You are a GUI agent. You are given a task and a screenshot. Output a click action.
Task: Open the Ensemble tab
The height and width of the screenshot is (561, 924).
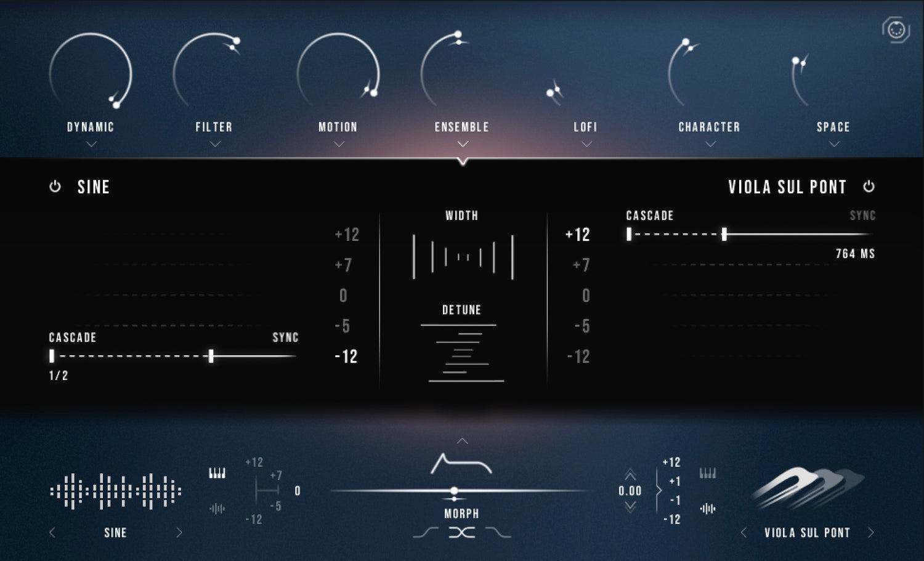pos(461,127)
